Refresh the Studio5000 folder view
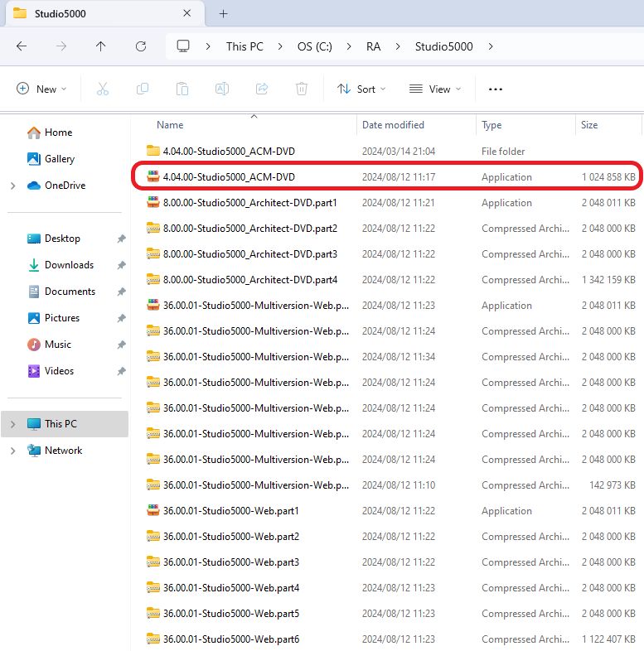This screenshot has width=644, height=651. [x=141, y=46]
